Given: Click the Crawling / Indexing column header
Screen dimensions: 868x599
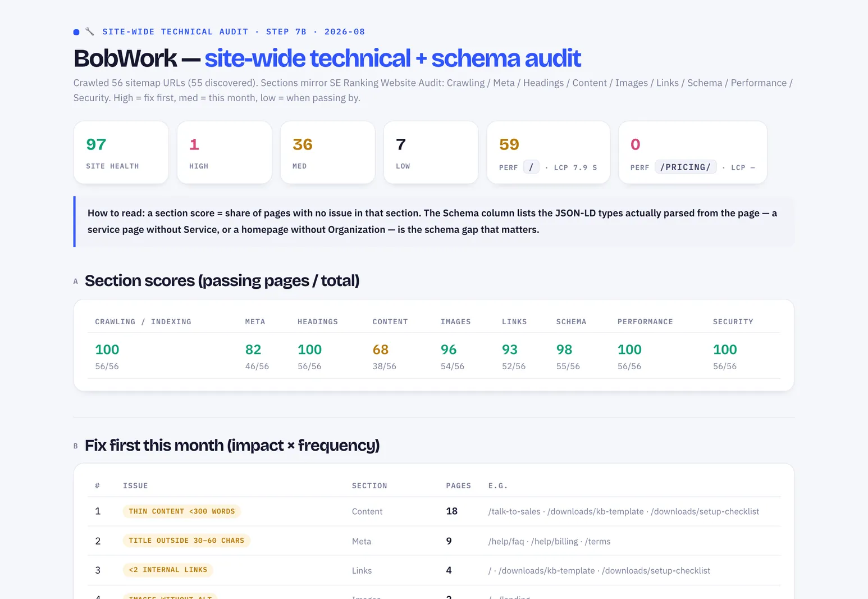Looking at the screenshot, I should click(x=143, y=322).
